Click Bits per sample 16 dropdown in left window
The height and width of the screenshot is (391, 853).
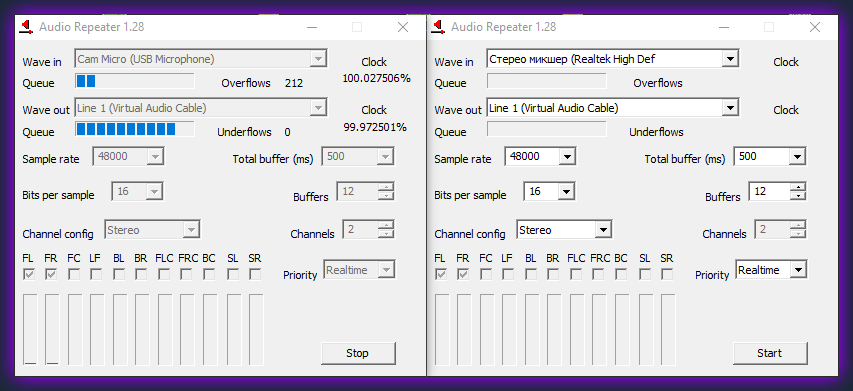(x=138, y=191)
